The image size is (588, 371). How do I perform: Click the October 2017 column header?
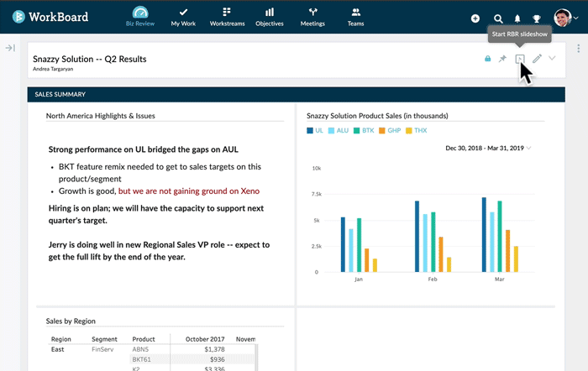[x=205, y=339]
